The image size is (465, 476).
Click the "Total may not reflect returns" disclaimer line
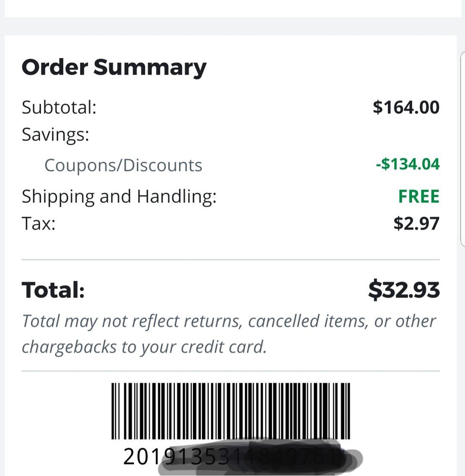pos(229,321)
